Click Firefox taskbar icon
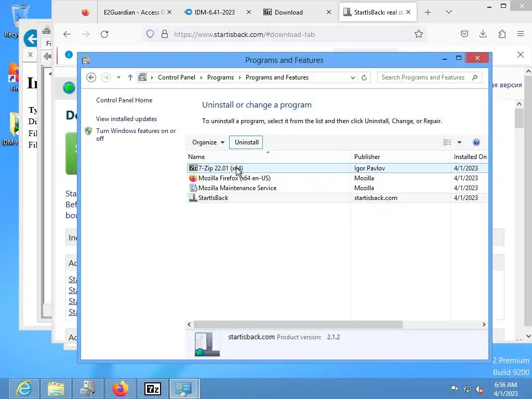Screen dimensions: 532x399 (x=120, y=389)
